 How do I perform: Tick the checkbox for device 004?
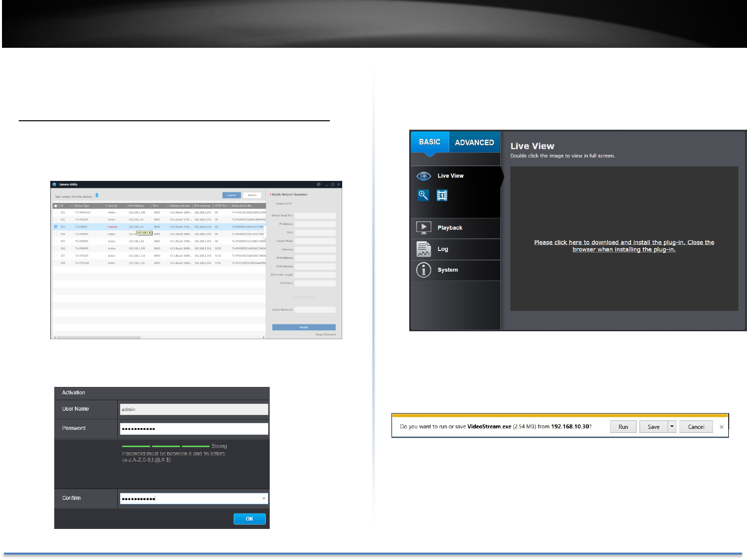[x=56, y=234]
